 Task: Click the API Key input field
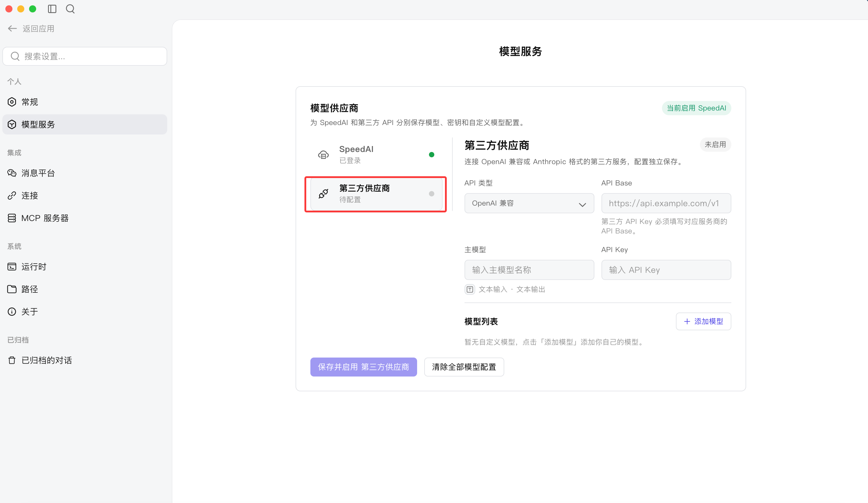point(666,270)
